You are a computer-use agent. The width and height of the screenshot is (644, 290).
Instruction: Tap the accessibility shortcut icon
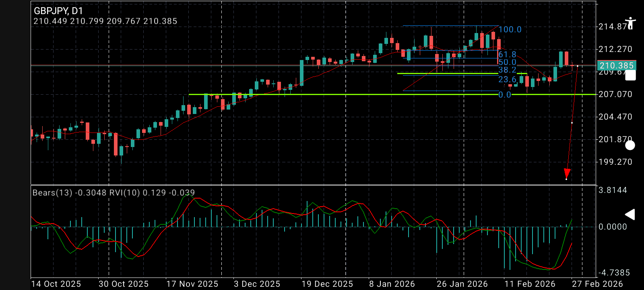pyautogui.click(x=630, y=23)
